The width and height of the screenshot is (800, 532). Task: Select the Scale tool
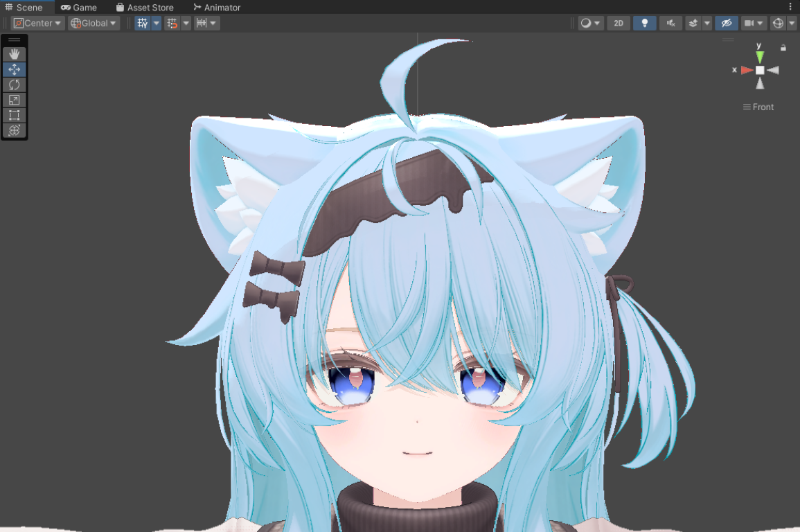coord(14,100)
